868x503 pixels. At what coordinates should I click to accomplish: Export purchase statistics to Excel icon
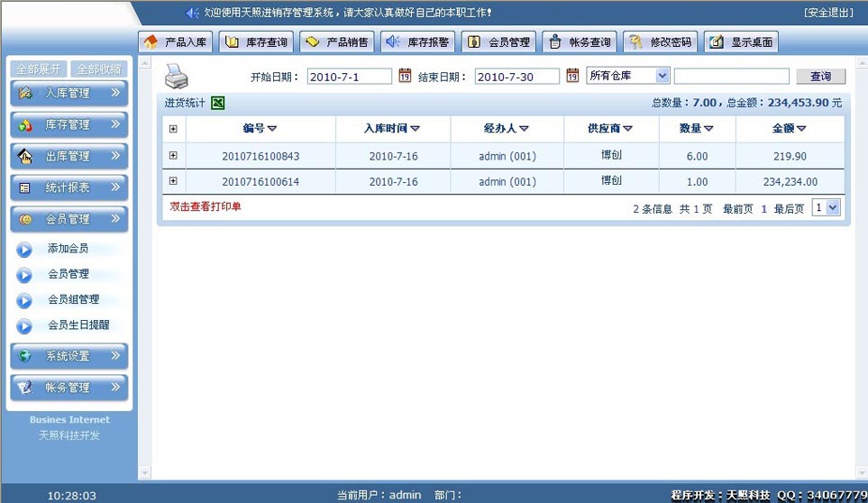pyautogui.click(x=217, y=103)
